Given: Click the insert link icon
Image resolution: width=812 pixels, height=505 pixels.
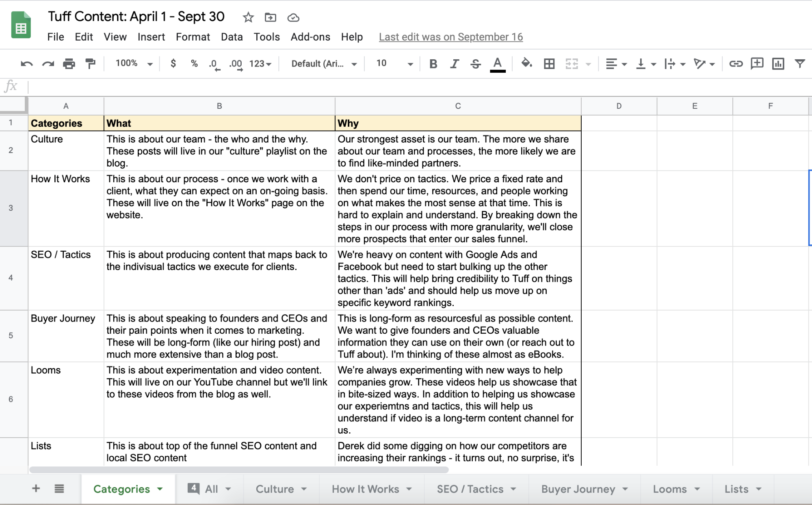Looking at the screenshot, I should pyautogui.click(x=736, y=64).
